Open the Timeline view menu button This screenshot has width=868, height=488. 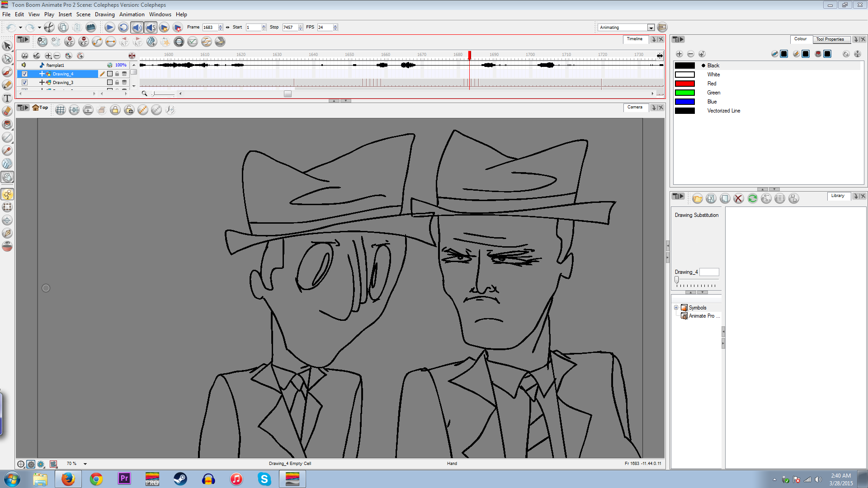tap(23, 40)
